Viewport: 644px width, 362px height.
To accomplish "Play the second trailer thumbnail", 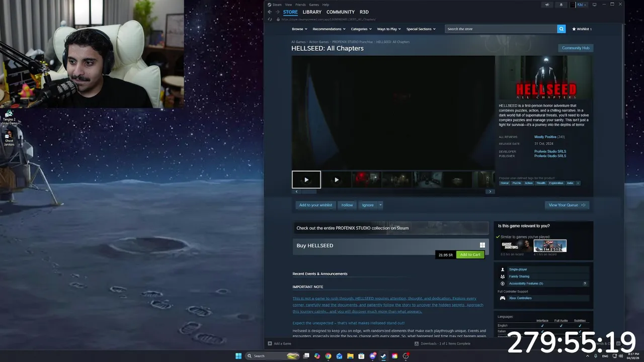I will 337,179.
